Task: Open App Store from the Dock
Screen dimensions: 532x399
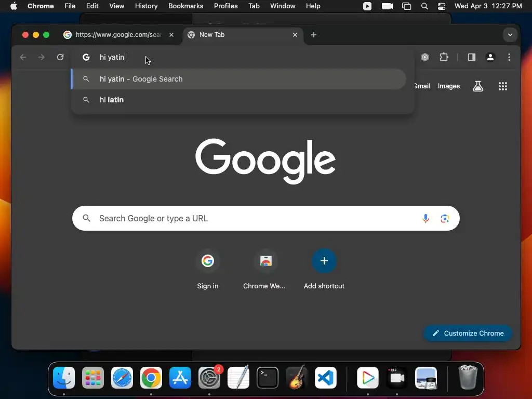Action: click(180, 378)
